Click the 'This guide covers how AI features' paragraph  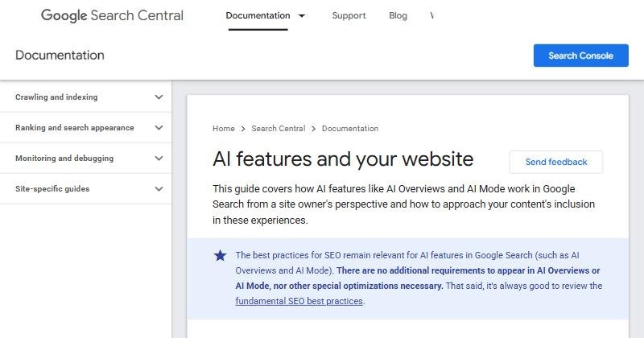coord(404,204)
